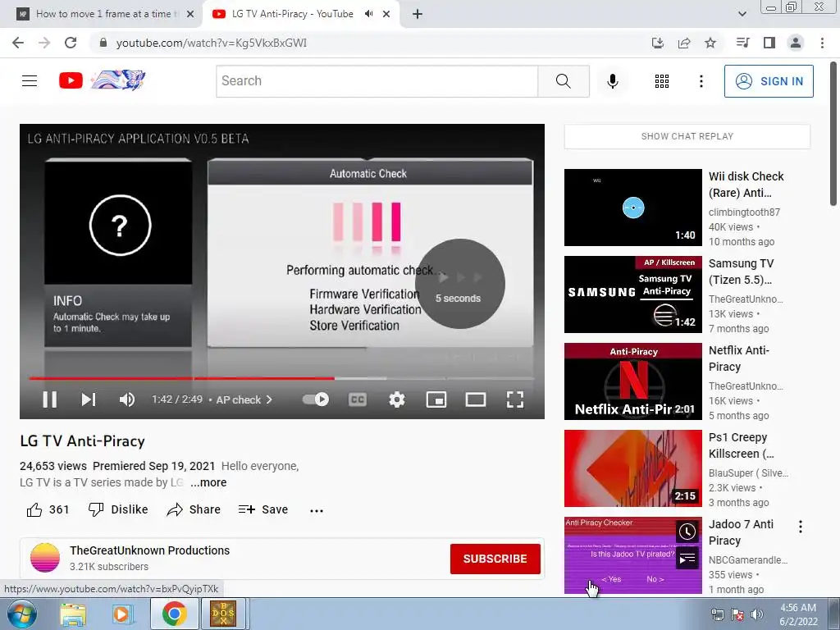Open the Chrome profile avatar
Image resolution: width=840 pixels, height=630 pixels.
pos(796,43)
